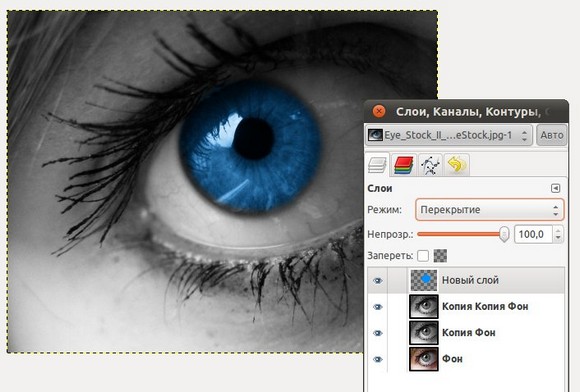Image resolution: width=580 pixels, height=392 pixels.
Task: Enable the Запереть pixels checkbox
Action: click(x=423, y=256)
